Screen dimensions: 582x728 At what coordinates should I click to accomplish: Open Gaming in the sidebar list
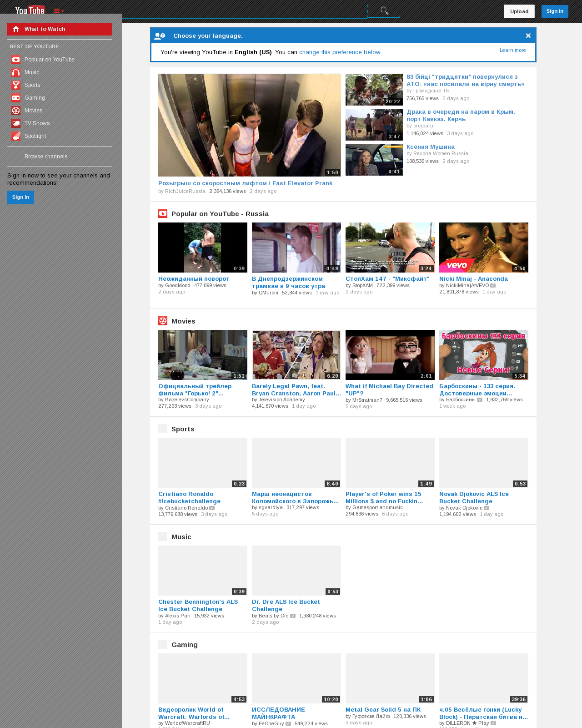pos(35,98)
